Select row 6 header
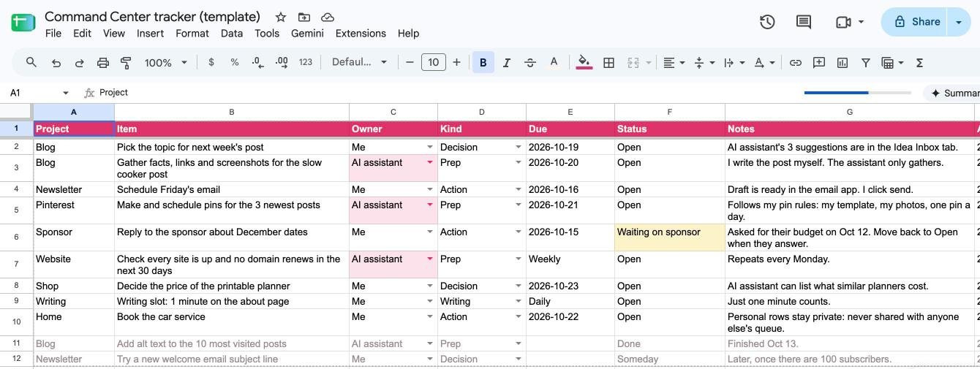980x369 pixels. coord(16,237)
